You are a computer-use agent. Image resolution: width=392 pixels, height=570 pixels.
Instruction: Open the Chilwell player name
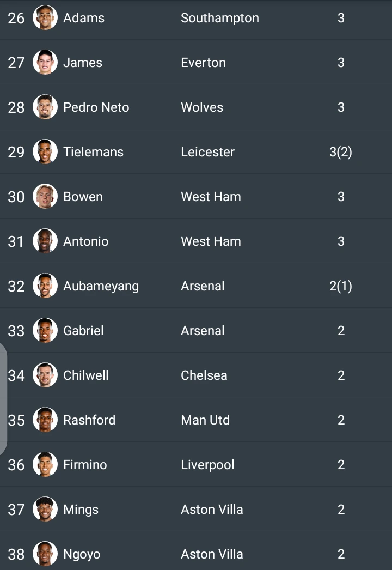pyautogui.click(x=85, y=375)
